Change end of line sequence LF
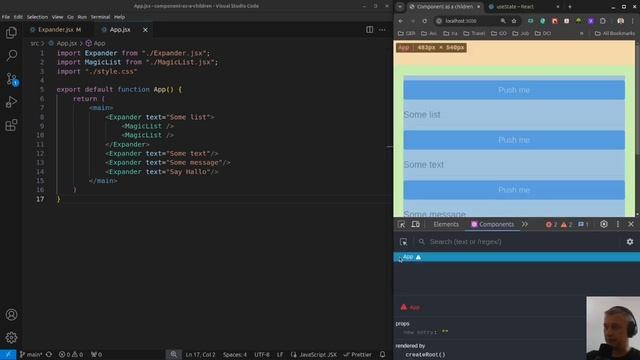Screen dimensions: 640x360 click(x=280, y=355)
